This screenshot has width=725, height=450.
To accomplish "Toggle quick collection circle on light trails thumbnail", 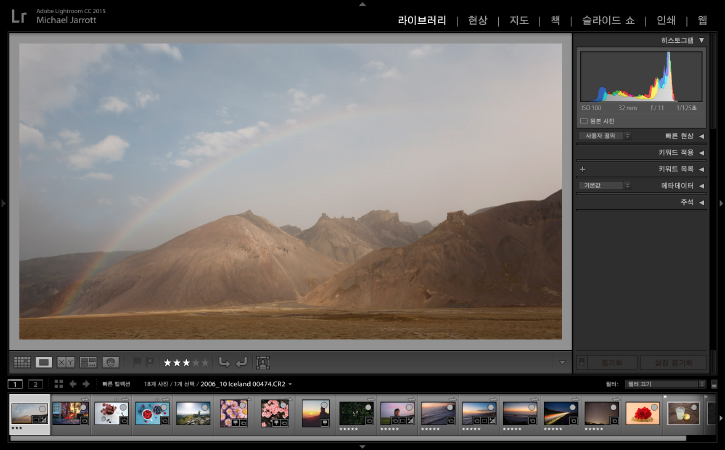I will pyautogui.click(x=572, y=407).
